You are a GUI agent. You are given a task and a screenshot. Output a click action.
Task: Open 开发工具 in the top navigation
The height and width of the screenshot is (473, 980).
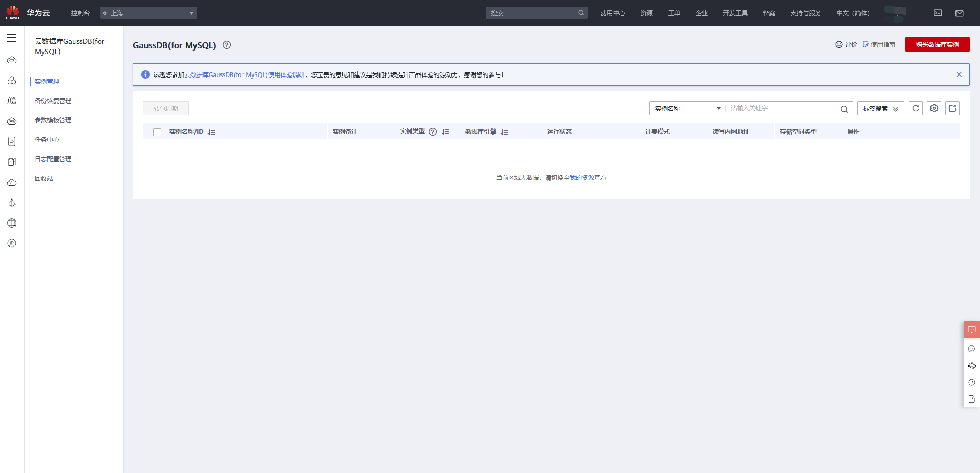[x=736, y=13]
